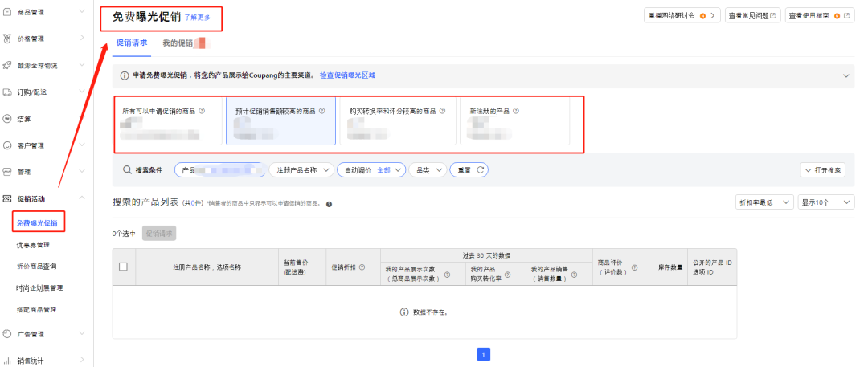This screenshot has height=367, width=868.
Task: Open the 品类 category dropdown
Action: coord(428,170)
